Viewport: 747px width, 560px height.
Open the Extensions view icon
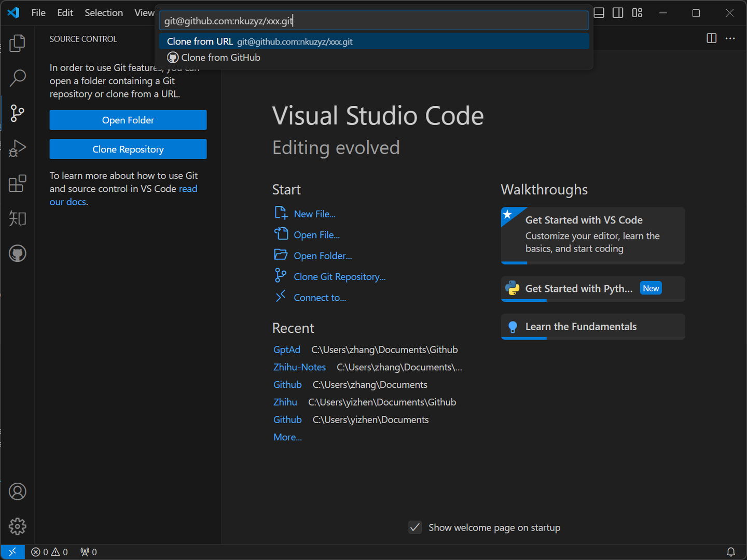pyautogui.click(x=17, y=183)
